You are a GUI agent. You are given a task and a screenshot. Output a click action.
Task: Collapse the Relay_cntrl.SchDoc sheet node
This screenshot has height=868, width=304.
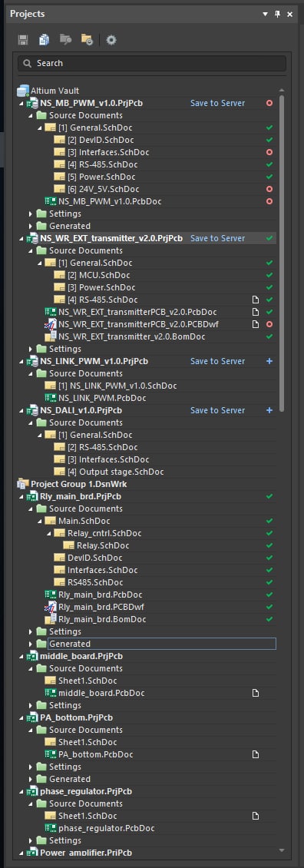(x=48, y=534)
